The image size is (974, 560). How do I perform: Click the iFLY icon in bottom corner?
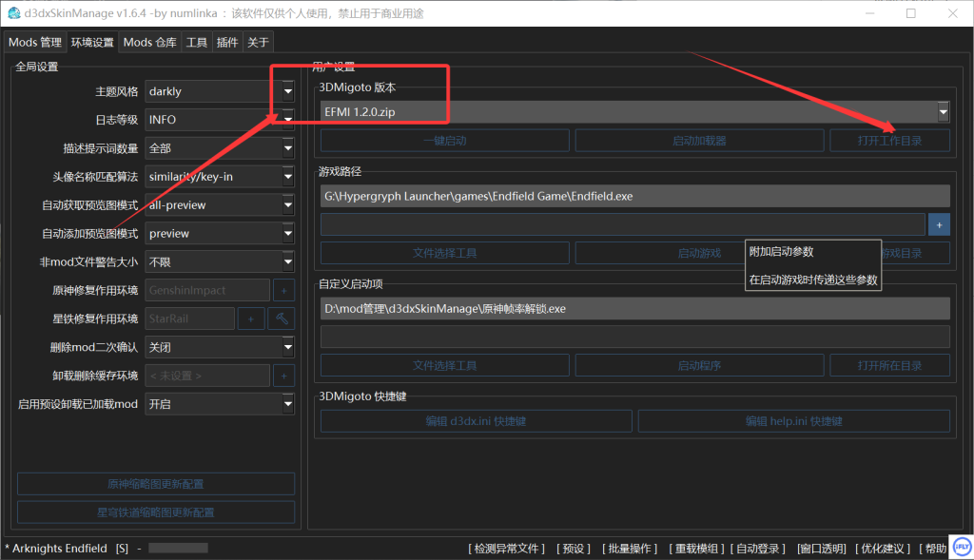(x=961, y=549)
